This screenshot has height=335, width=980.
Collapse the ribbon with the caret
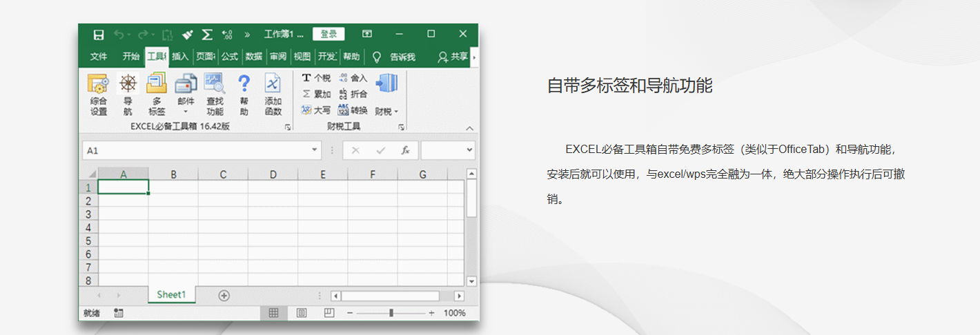point(469,128)
